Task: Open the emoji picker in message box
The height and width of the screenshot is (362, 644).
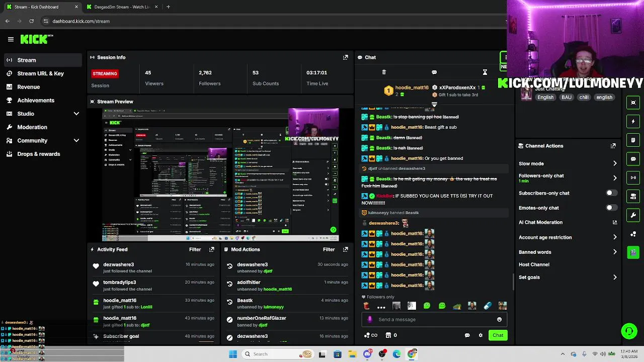Action: click(x=499, y=319)
